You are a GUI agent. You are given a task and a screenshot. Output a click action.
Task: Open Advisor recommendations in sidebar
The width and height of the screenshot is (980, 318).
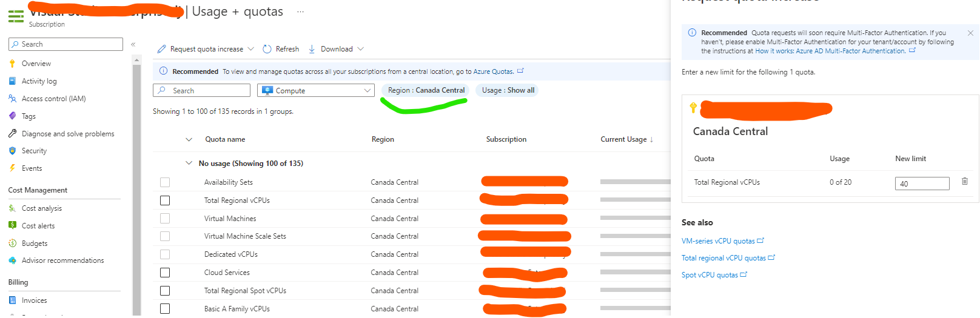[62, 260]
